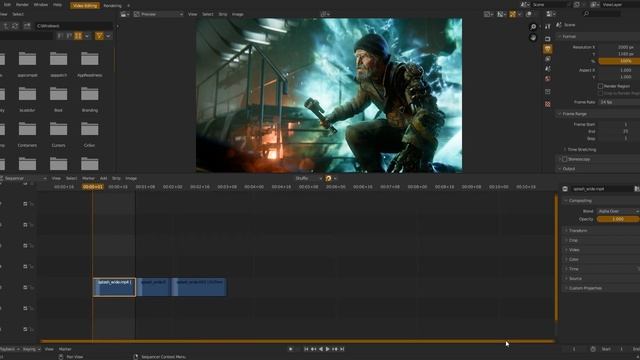This screenshot has height=360, width=640.
Task: Open the World properties tab icon
Action: [548, 79]
